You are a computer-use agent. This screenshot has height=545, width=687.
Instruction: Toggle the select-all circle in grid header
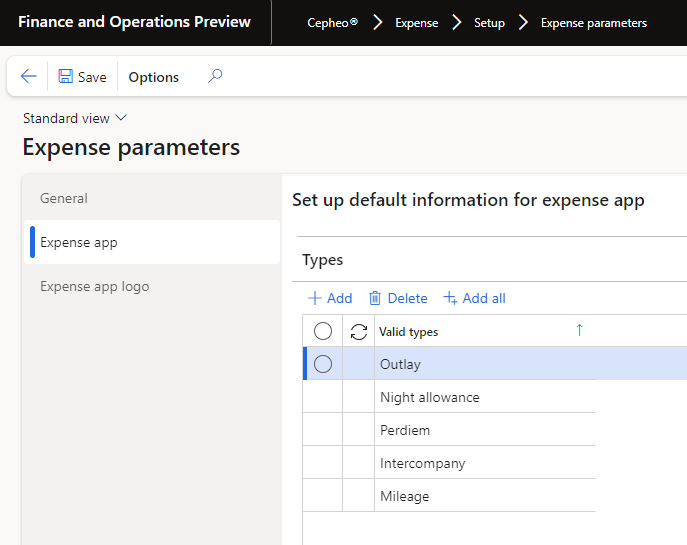tap(323, 332)
